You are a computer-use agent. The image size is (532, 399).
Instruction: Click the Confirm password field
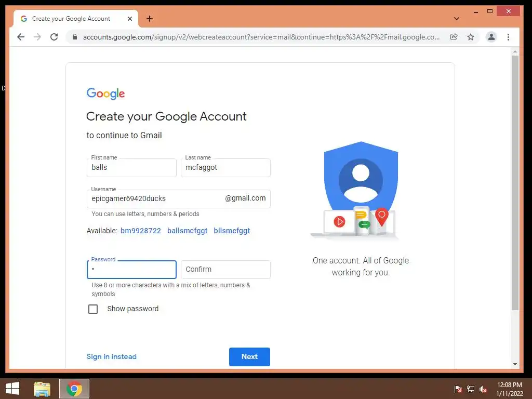pyautogui.click(x=225, y=270)
